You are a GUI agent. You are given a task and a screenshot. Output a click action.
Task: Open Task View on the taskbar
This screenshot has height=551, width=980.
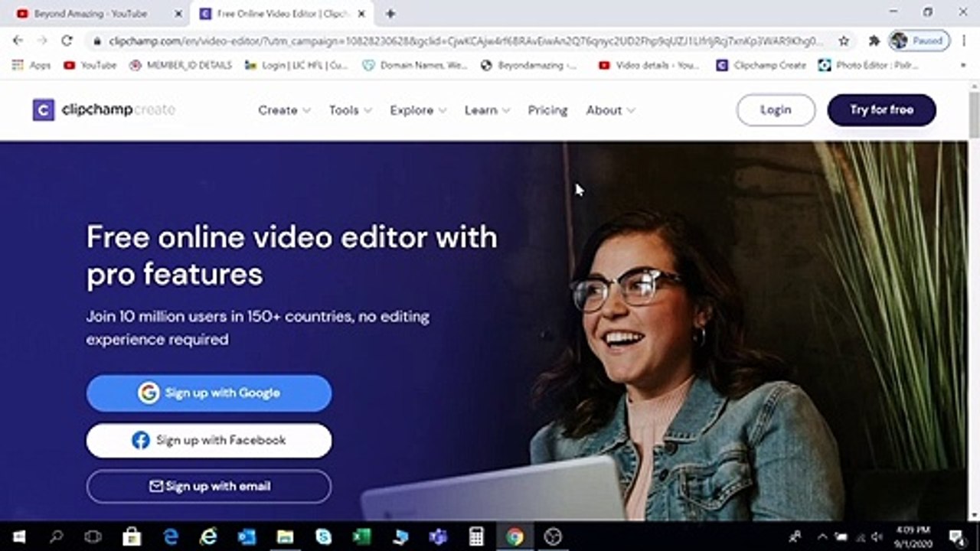(93, 536)
